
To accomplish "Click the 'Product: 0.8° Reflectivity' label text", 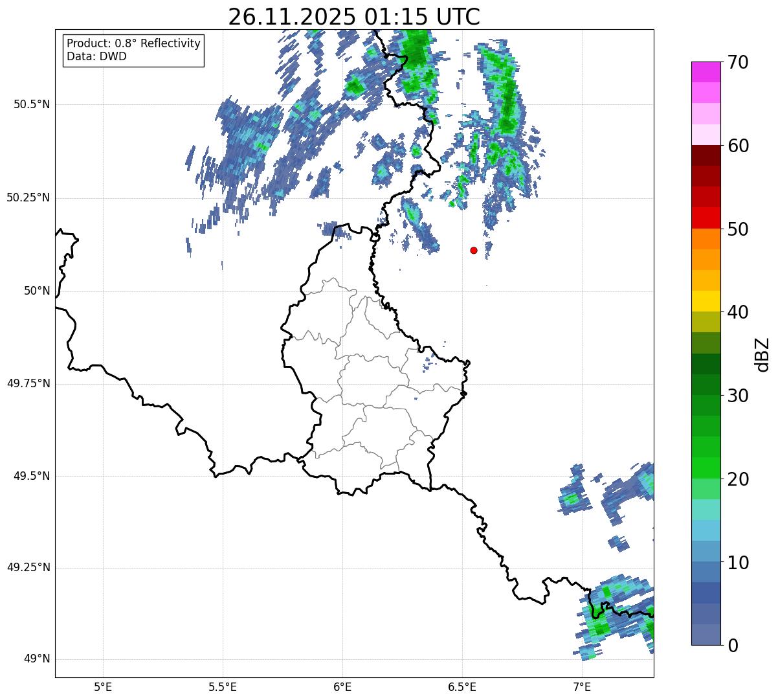I will 133,43.
